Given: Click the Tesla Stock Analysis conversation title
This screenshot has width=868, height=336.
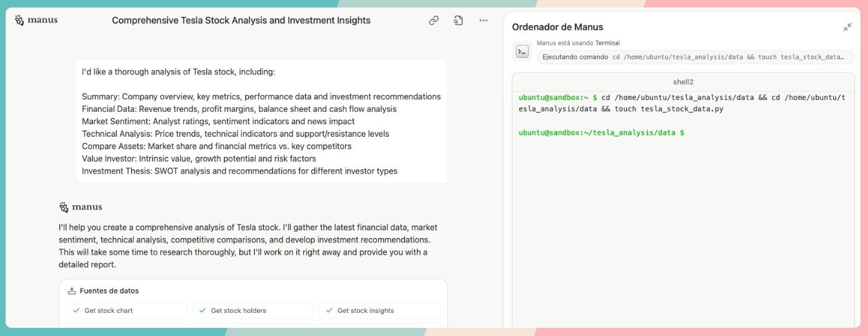Looking at the screenshot, I should [x=241, y=21].
